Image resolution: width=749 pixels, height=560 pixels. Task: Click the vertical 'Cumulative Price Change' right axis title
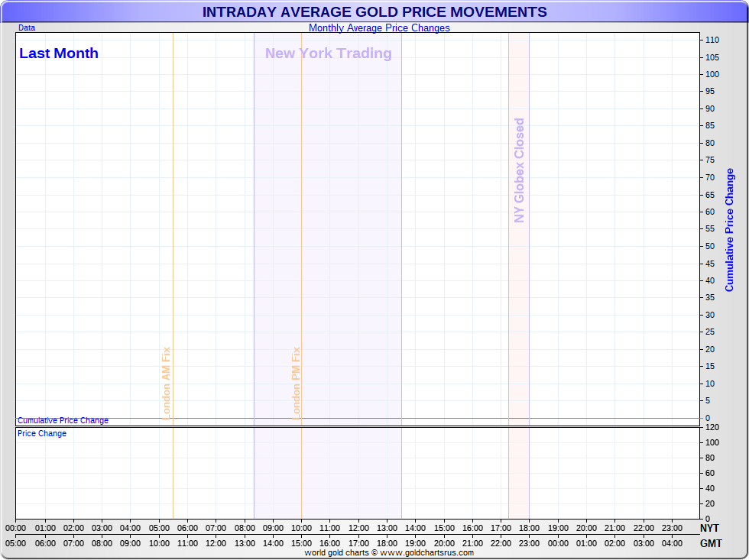pos(729,230)
